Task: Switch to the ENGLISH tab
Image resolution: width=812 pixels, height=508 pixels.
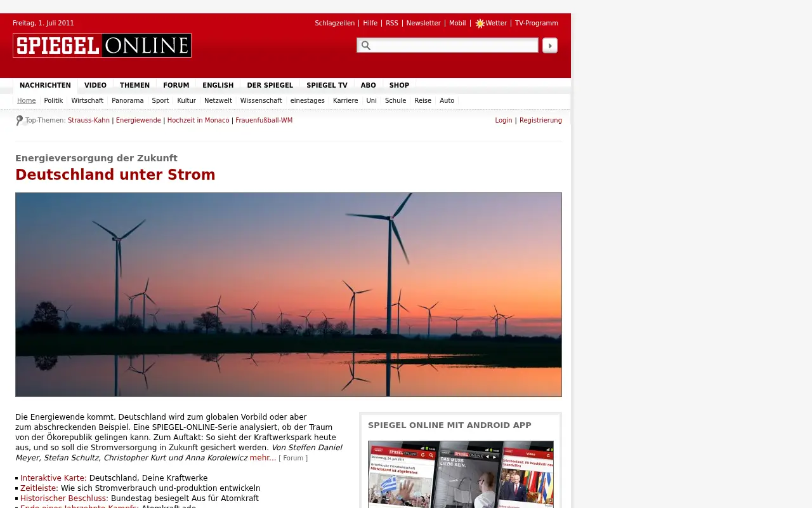Action: [x=218, y=86]
